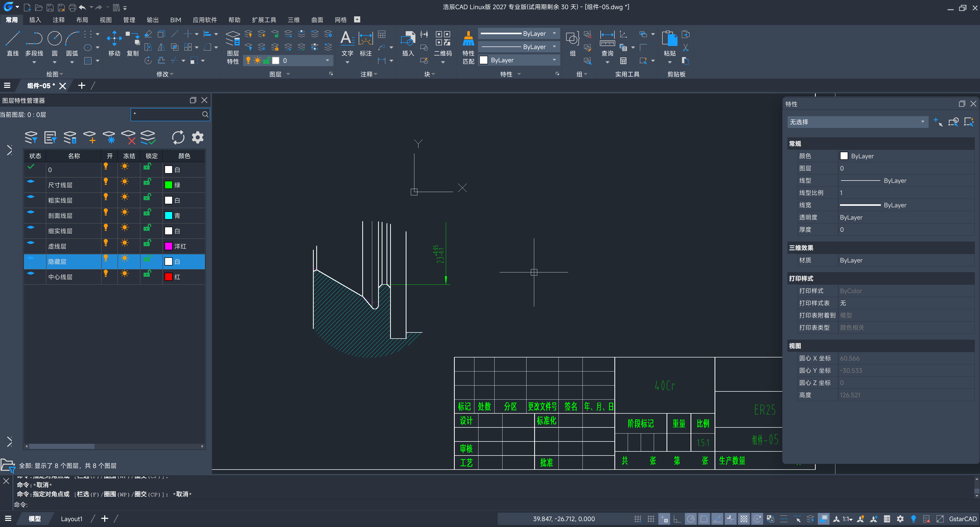
Task: Click green color swatch of 尺寸线层
Action: point(169,185)
